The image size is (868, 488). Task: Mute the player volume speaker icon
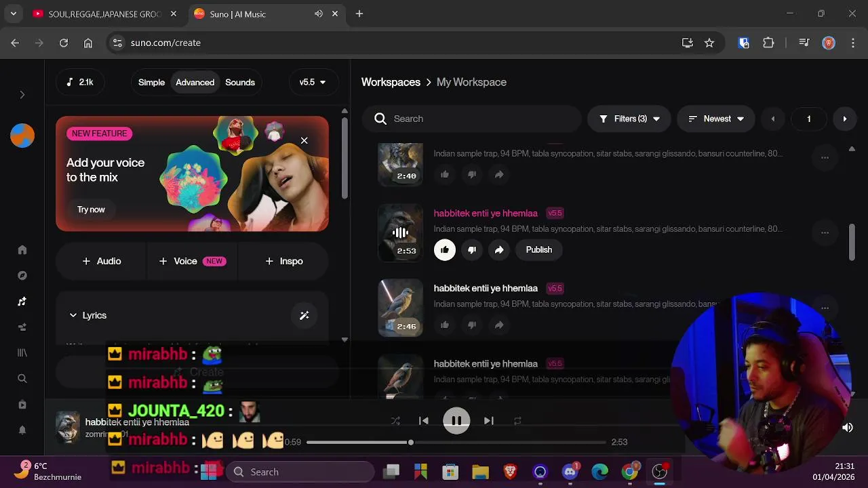coord(848,428)
